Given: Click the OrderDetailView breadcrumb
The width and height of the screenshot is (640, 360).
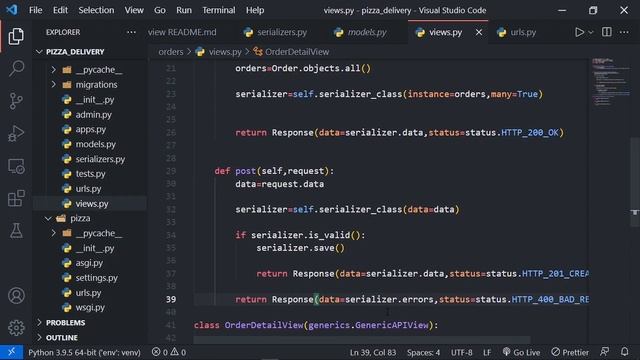Looking at the screenshot, I should click(291, 52).
